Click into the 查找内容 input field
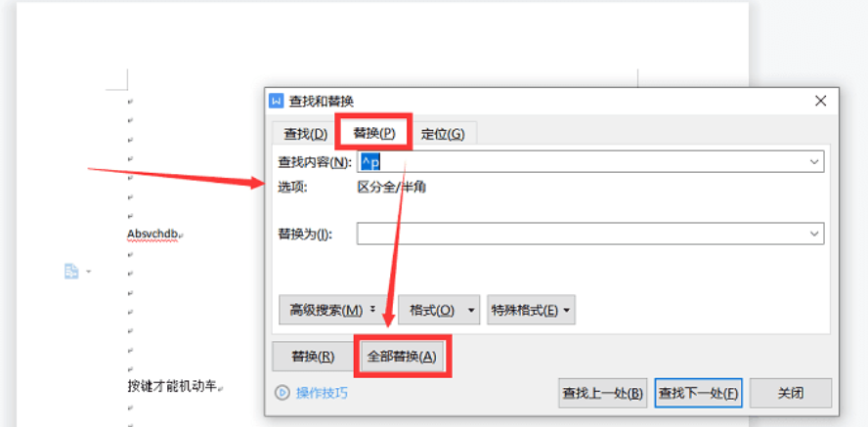Viewport: 868px width, 427px height. click(x=586, y=161)
